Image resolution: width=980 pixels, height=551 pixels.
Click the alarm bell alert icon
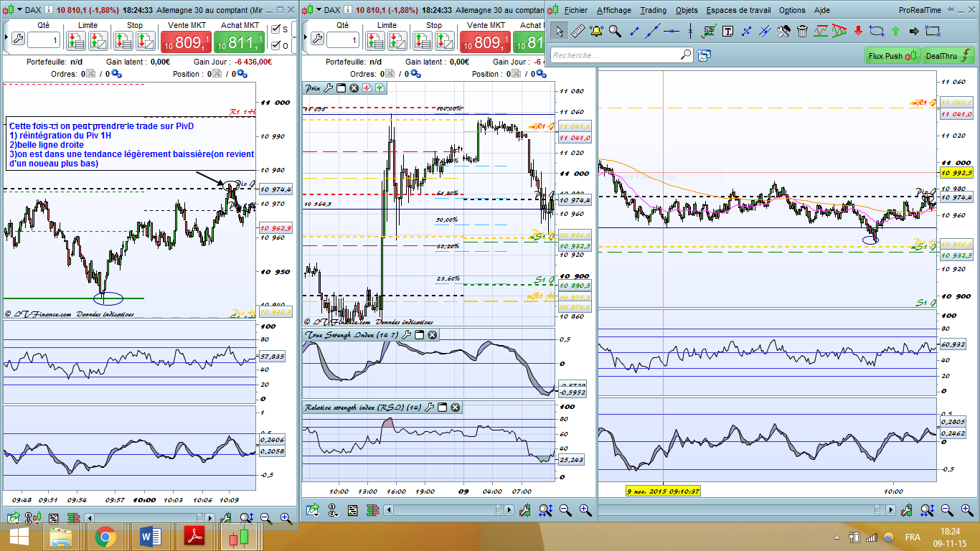[596, 31]
